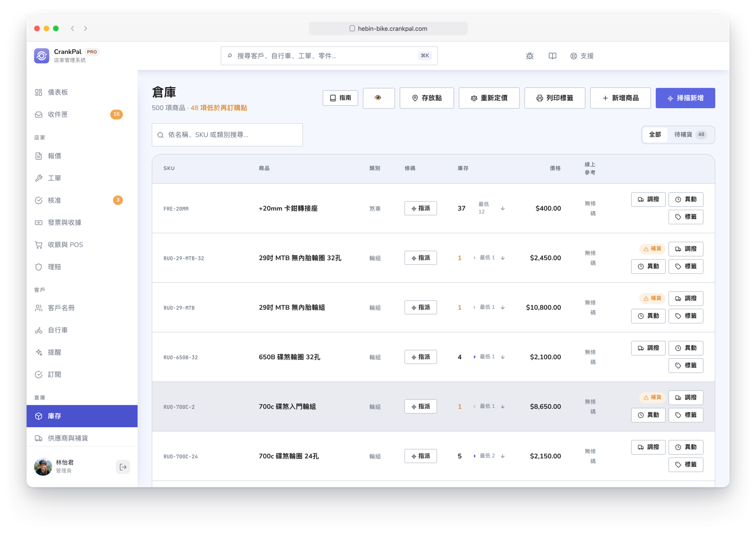Open 供應商與補貨 in sidebar
This screenshot has height=534, width=756.
(x=82, y=438)
